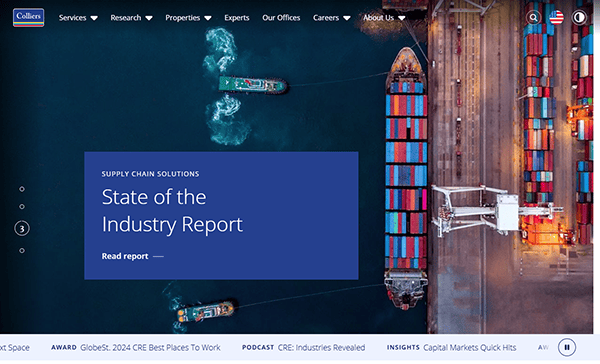Screen dimensions: 600x364
Task: Go to the Experts page
Action: click(236, 18)
